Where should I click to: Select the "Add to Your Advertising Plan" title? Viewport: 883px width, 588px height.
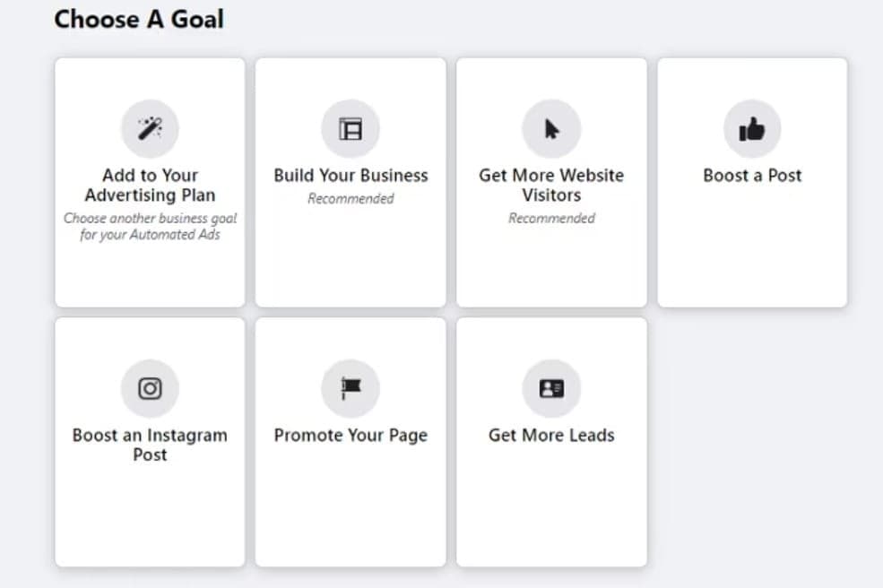(x=150, y=185)
